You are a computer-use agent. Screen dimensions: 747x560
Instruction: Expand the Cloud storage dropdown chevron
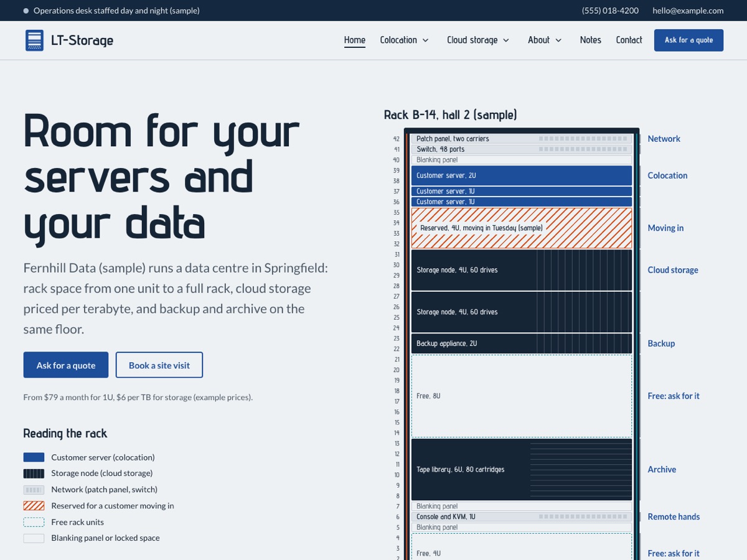coord(506,40)
